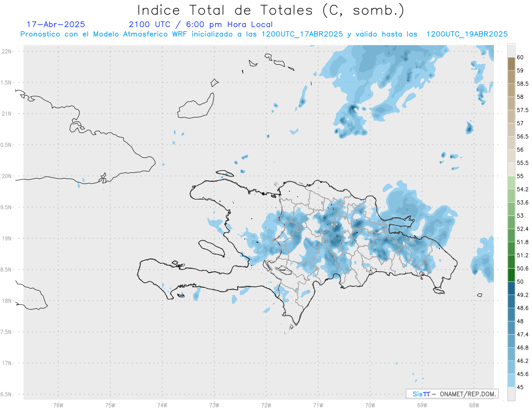
Task: Click the colorbar value '60'
Action: (520, 57)
